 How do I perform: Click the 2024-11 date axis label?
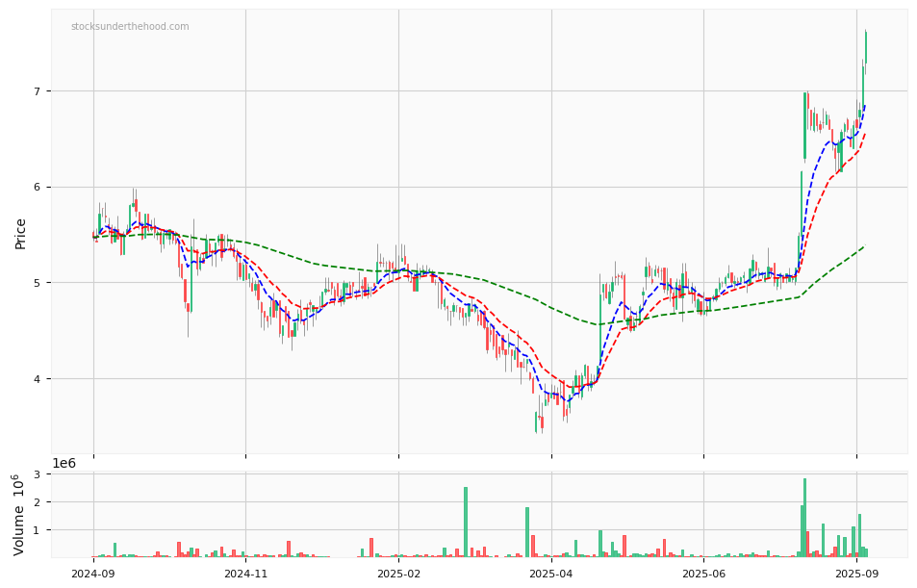click(245, 574)
